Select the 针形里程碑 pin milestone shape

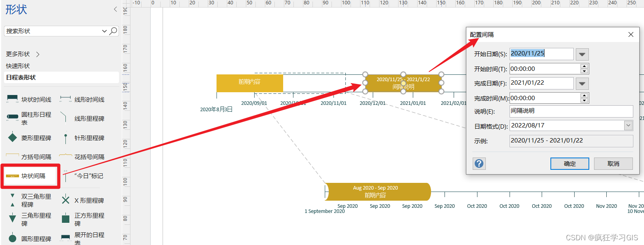coord(82,138)
